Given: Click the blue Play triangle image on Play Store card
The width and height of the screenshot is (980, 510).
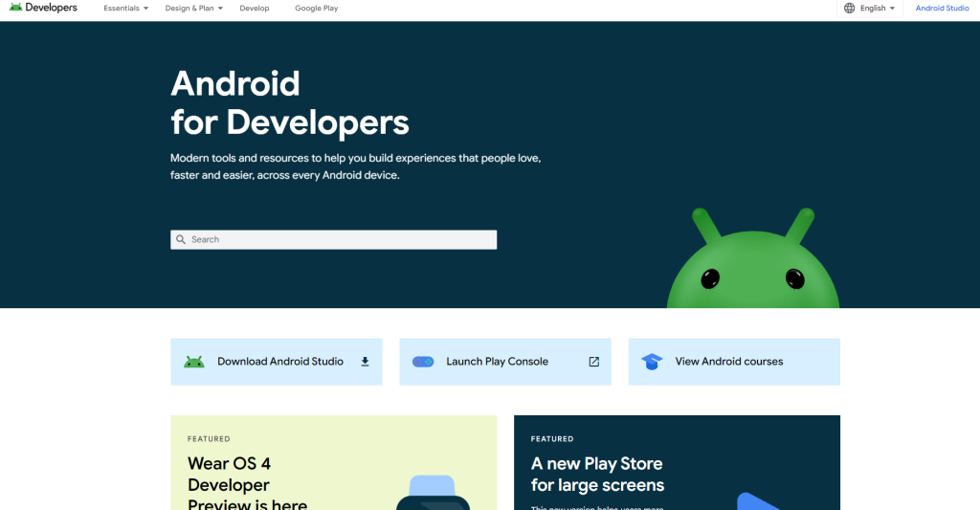Looking at the screenshot, I should click(x=758, y=501).
